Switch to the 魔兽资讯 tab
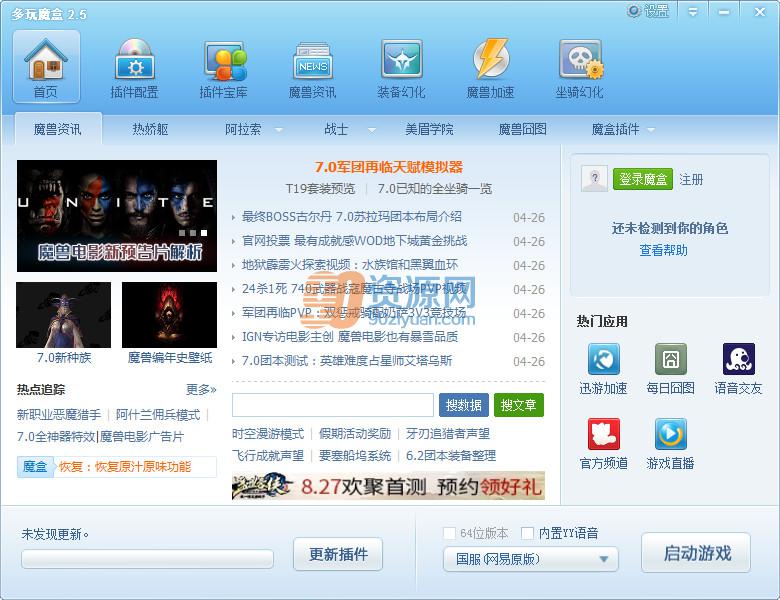This screenshot has height=600, width=780. coord(58,129)
